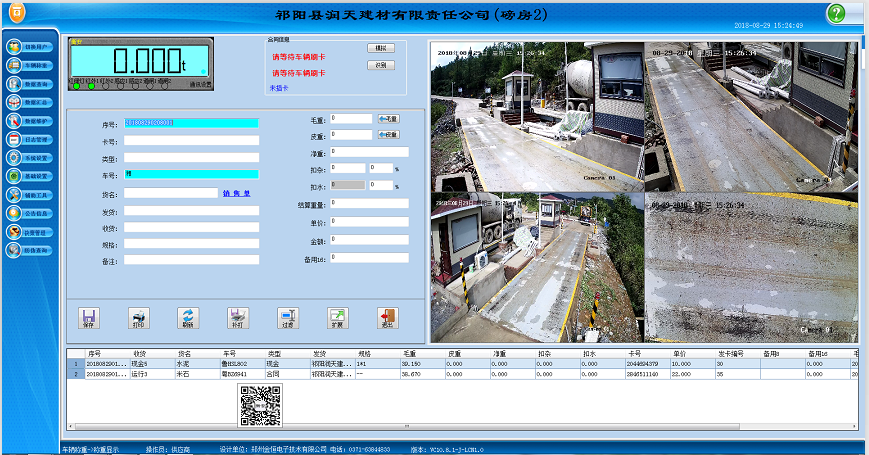Click the 打印 (Print) printer icon
The image size is (869, 455).
(138, 317)
